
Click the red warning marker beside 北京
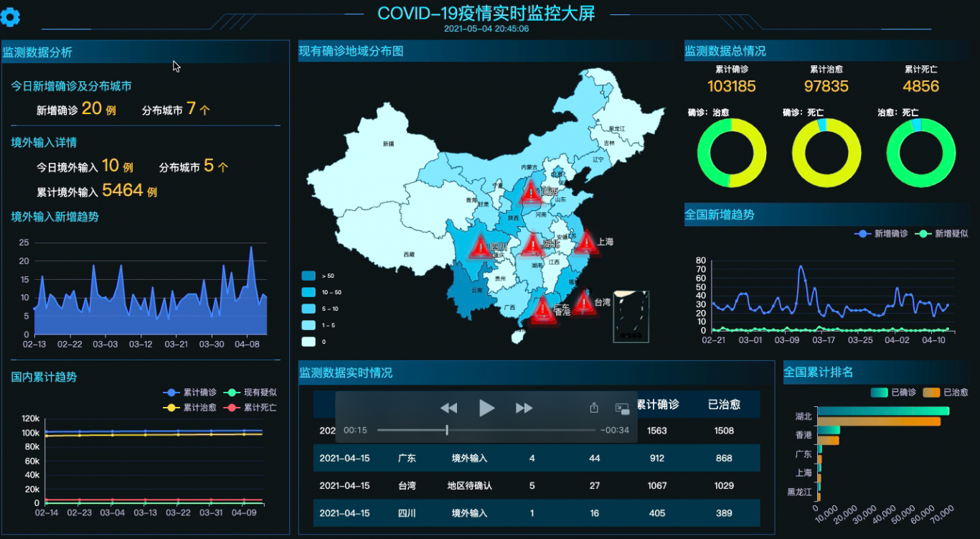pos(531,192)
